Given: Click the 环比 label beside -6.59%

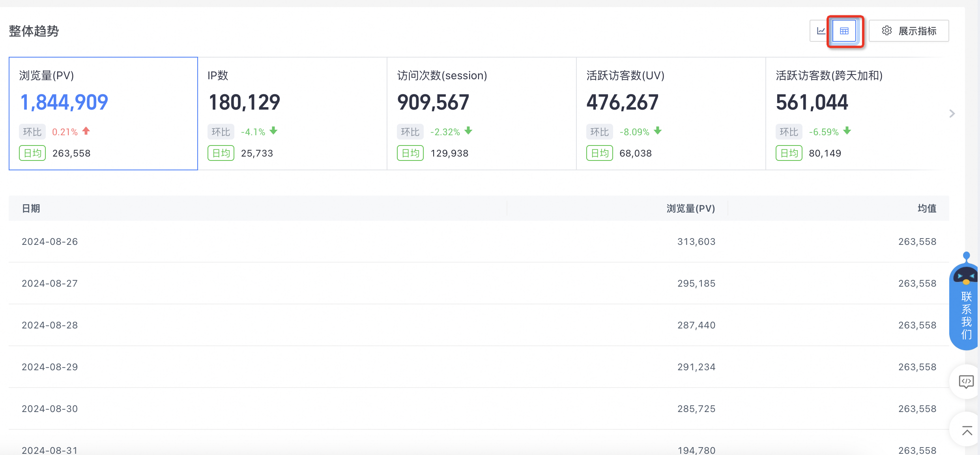Looking at the screenshot, I should point(789,132).
